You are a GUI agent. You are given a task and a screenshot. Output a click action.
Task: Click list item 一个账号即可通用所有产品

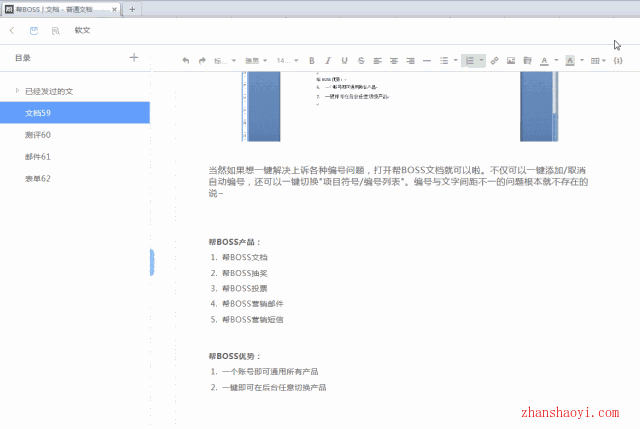pyautogui.click(x=270, y=371)
